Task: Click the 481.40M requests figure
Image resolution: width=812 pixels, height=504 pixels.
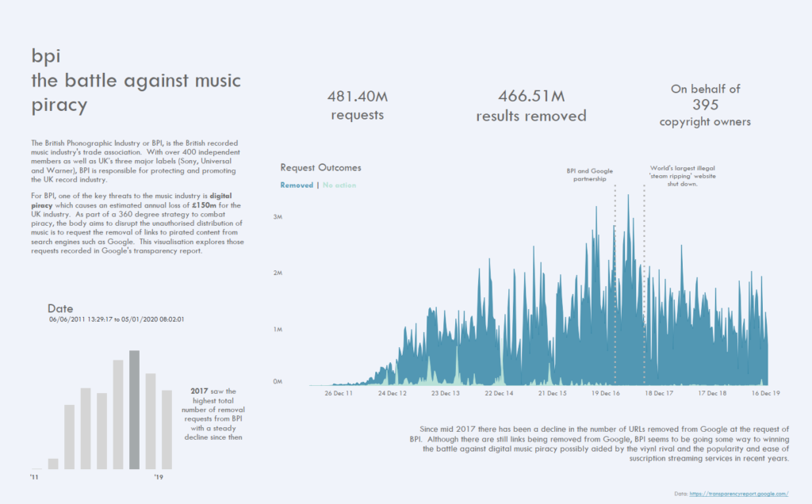Action: coord(357,105)
